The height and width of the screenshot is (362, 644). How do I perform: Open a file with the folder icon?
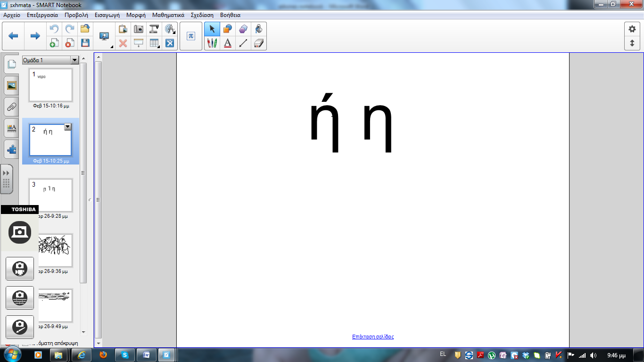coord(85,29)
